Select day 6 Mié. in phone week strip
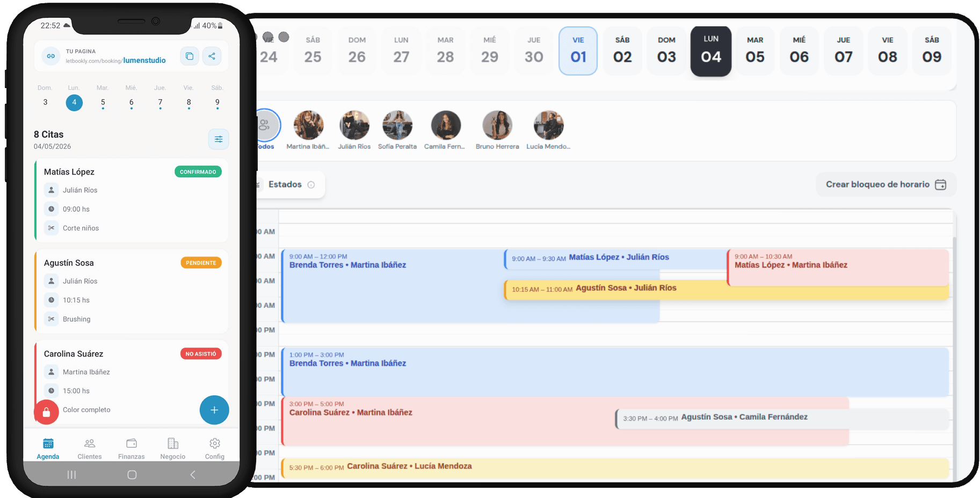This screenshot has height=498, width=980. [131, 97]
